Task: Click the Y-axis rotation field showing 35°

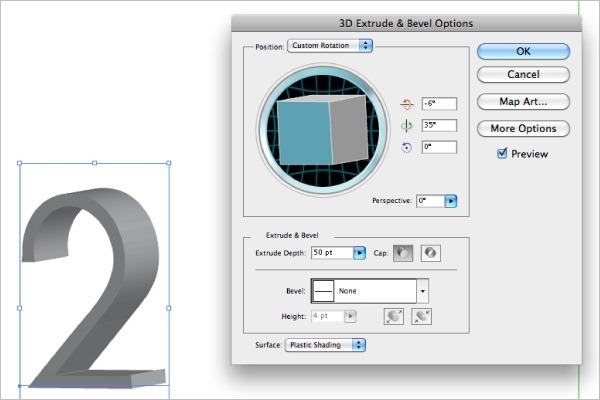Action: pyautogui.click(x=439, y=125)
